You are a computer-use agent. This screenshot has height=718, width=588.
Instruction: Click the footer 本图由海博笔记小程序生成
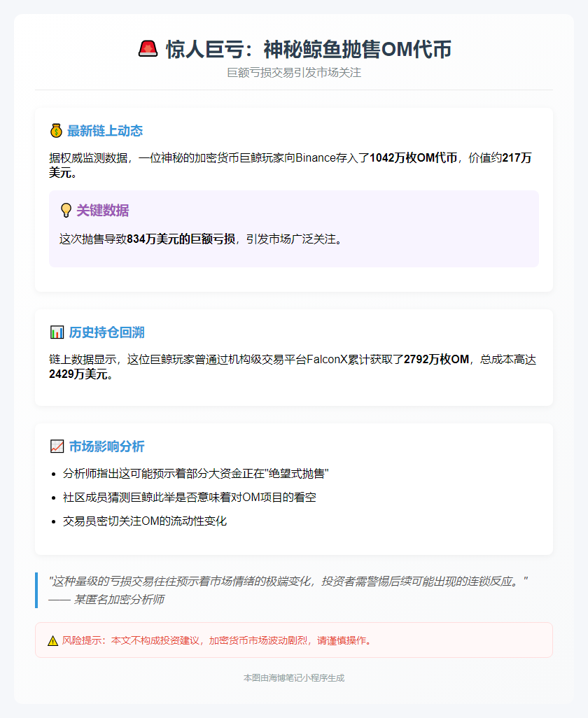(x=294, y=678)
